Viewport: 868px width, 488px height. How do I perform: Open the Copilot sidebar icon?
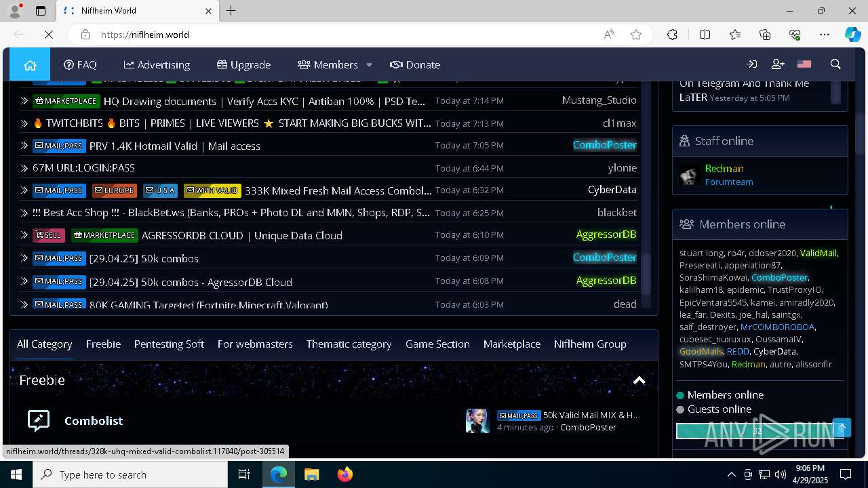pos(852,35)
